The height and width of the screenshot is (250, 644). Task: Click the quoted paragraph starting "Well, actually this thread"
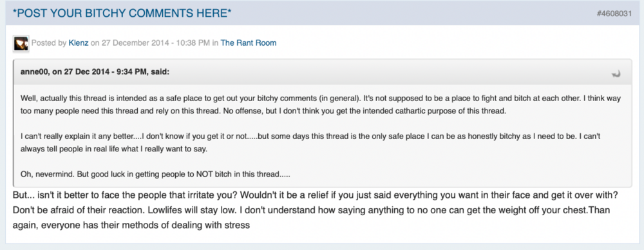point(320,105)
